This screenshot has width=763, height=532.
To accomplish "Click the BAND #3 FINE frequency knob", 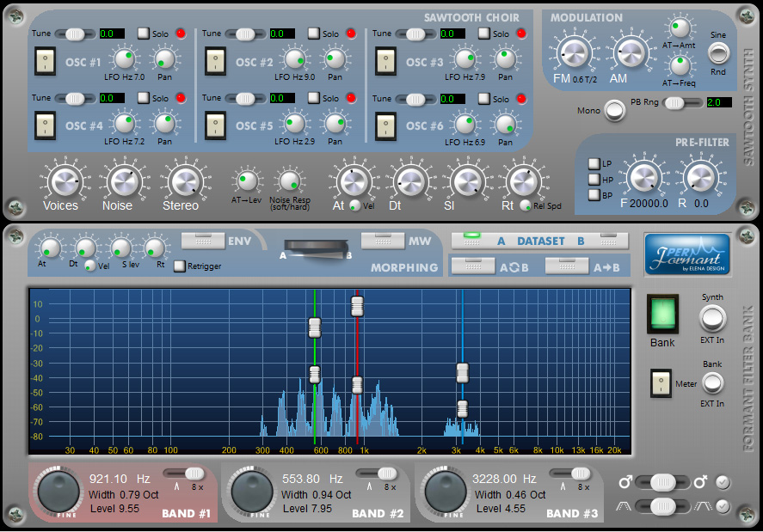I will pos(446,491).
